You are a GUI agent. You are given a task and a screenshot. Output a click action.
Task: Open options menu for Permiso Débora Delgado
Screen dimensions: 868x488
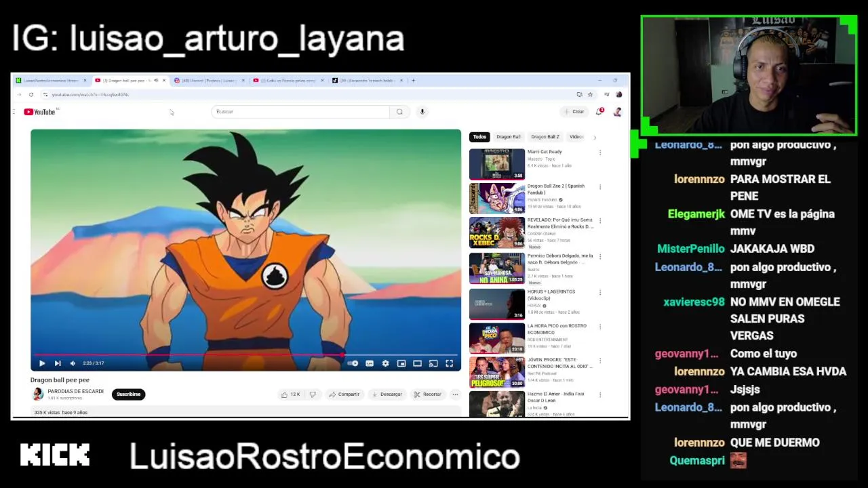pos(600,256)
